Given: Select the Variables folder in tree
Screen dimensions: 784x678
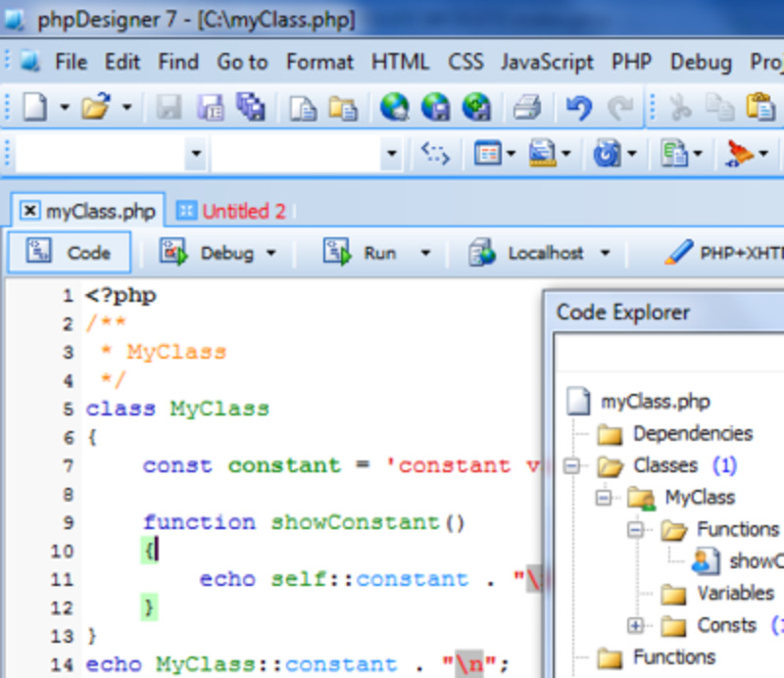Looking at the screenshot, I should pyautogui.click(x=736, y=594).
